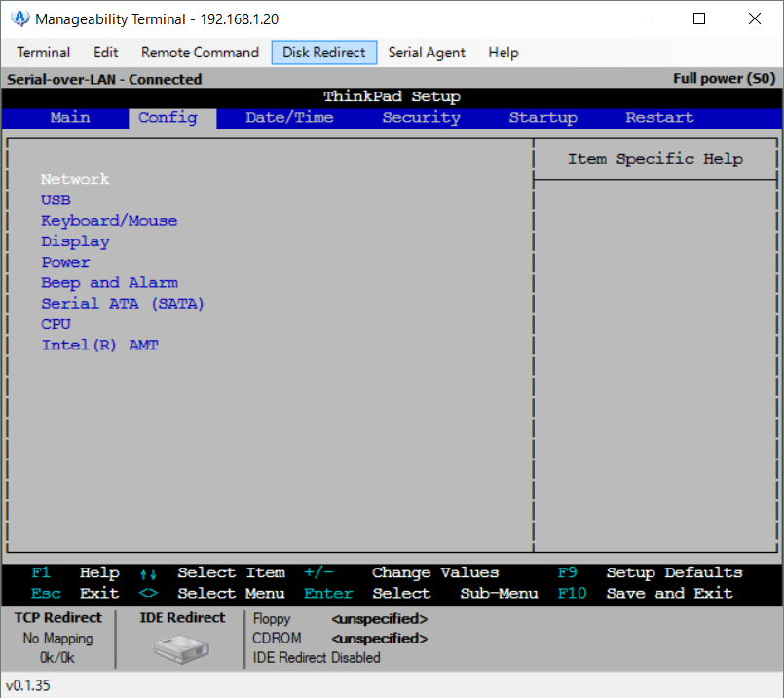Click the CDROM unspecified value

pos(379,639)
